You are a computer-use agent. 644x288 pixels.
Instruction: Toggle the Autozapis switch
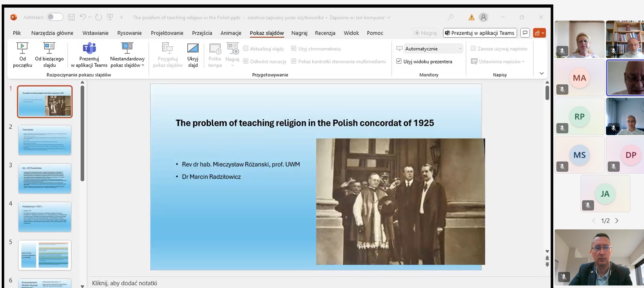click(55, 17)
